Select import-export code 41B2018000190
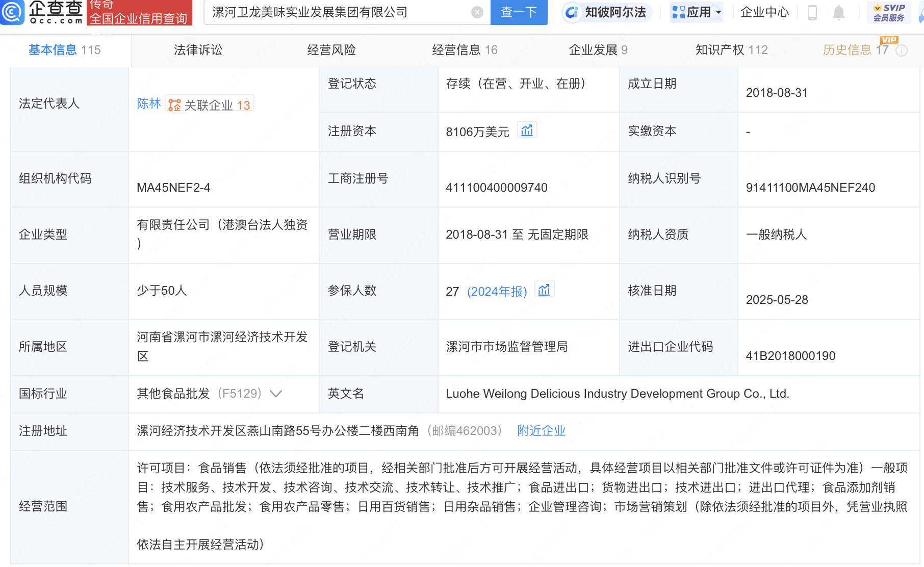The width and height of the screenshot is (924, 567). tap(790, 356)
